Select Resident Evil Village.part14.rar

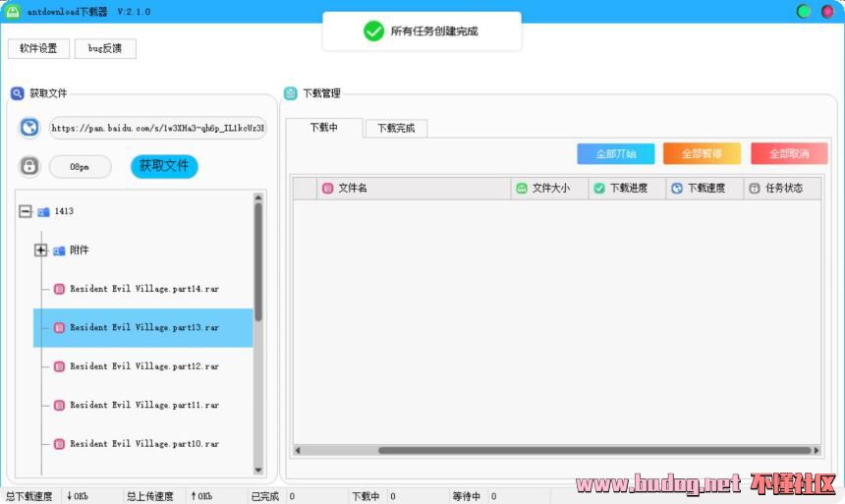pyautogui.click(x=144, y=289)
